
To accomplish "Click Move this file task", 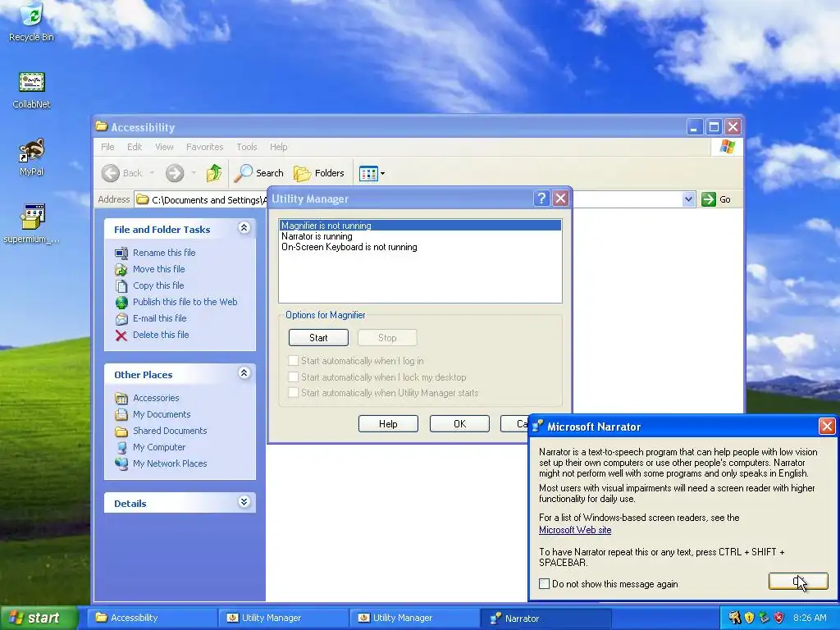I will point(158,269).
